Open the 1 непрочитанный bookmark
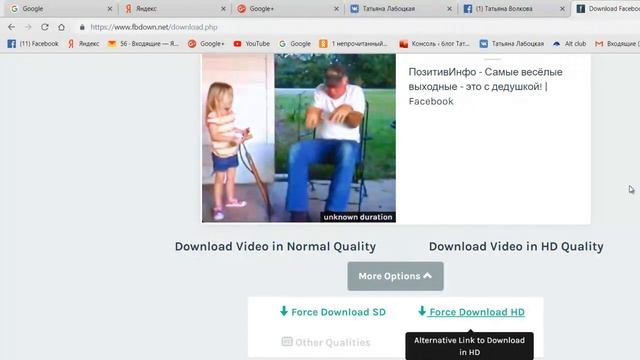This screenshot has width=640, height=360. 353,44
